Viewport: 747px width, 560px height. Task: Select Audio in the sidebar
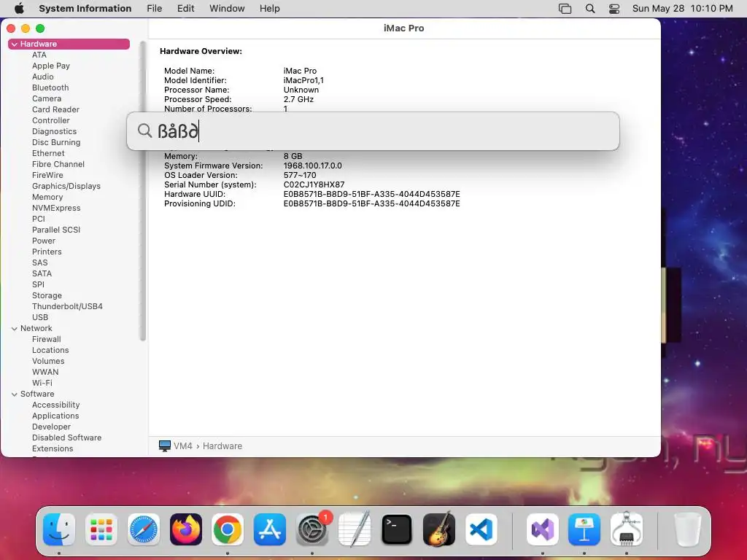(43, 77)
